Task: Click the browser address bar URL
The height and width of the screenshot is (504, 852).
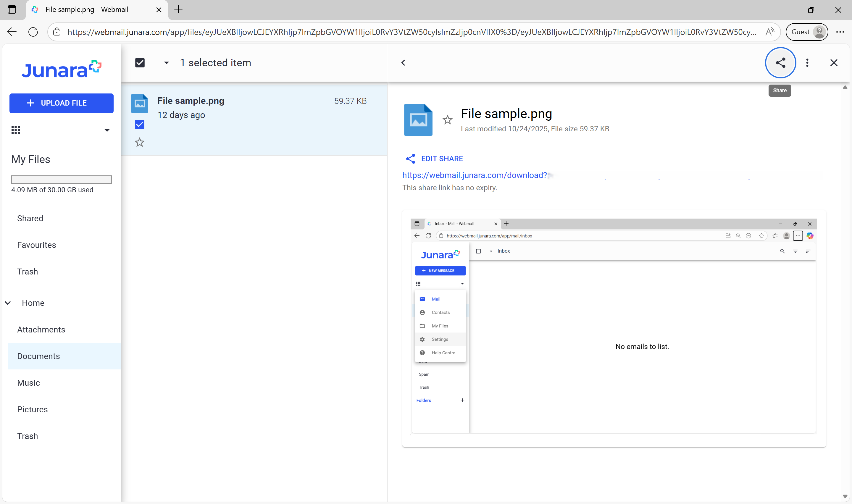Action: click(x=412, y=32)
